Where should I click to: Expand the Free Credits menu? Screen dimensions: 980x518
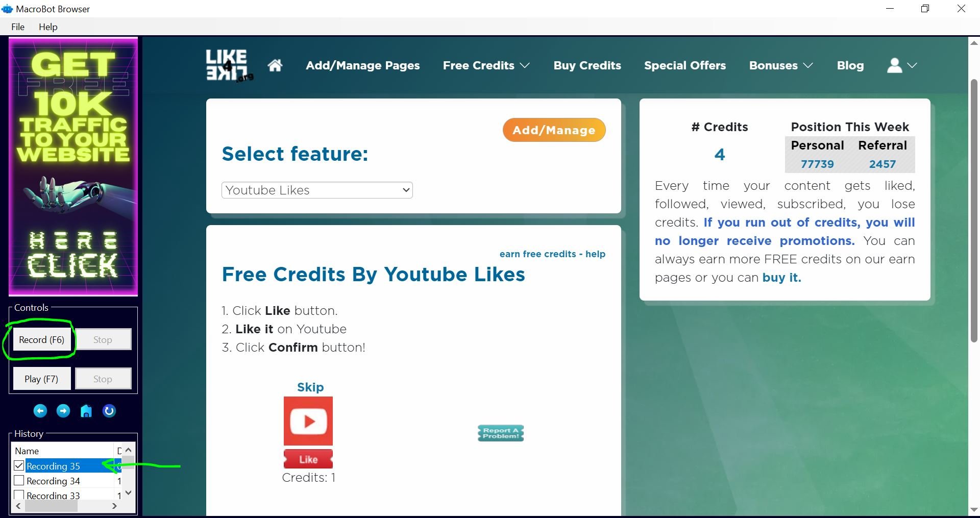click(x=486, y=65)
